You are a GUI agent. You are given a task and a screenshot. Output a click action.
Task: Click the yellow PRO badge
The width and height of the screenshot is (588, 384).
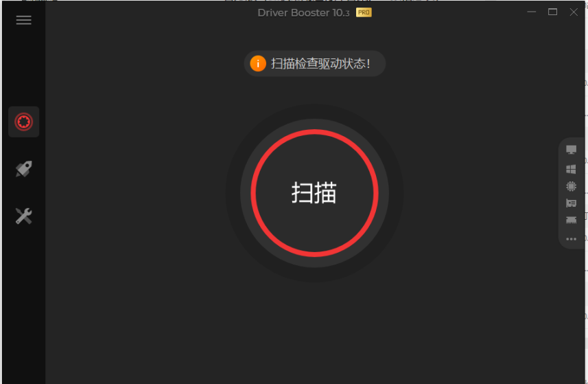coord(364,12)
